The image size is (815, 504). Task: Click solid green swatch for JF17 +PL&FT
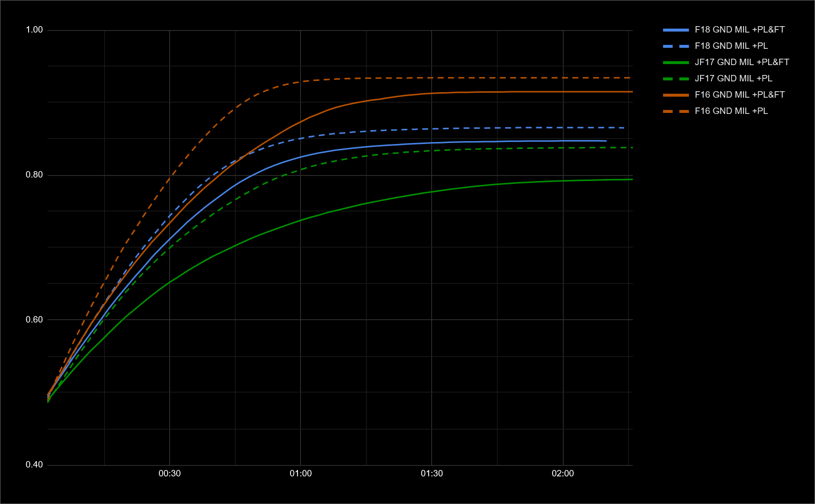point(676,63)
